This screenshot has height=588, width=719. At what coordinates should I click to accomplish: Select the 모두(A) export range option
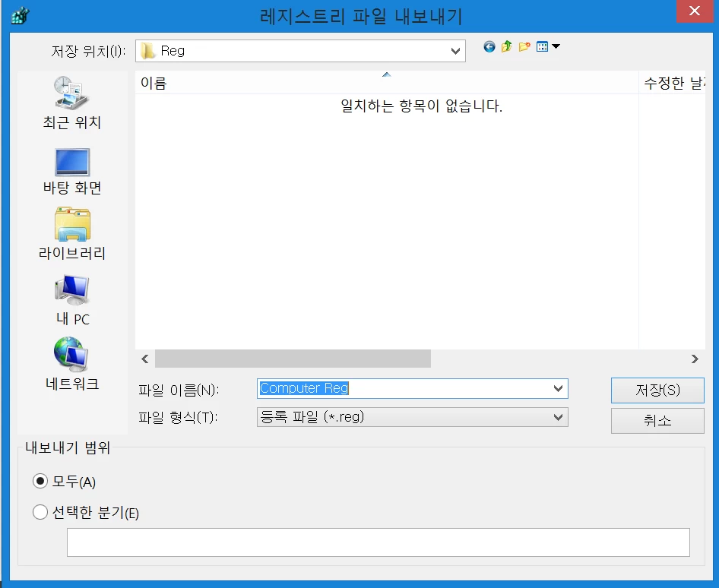(40, 482)
